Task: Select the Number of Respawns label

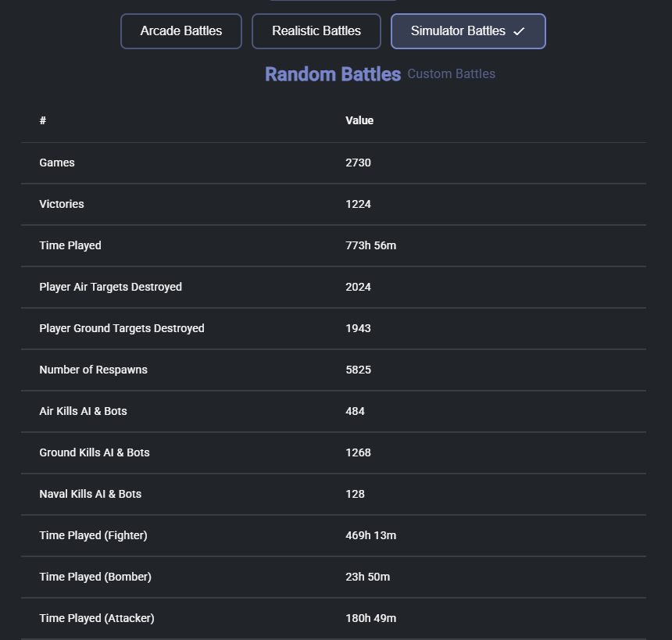Action: tap(93, 370)
